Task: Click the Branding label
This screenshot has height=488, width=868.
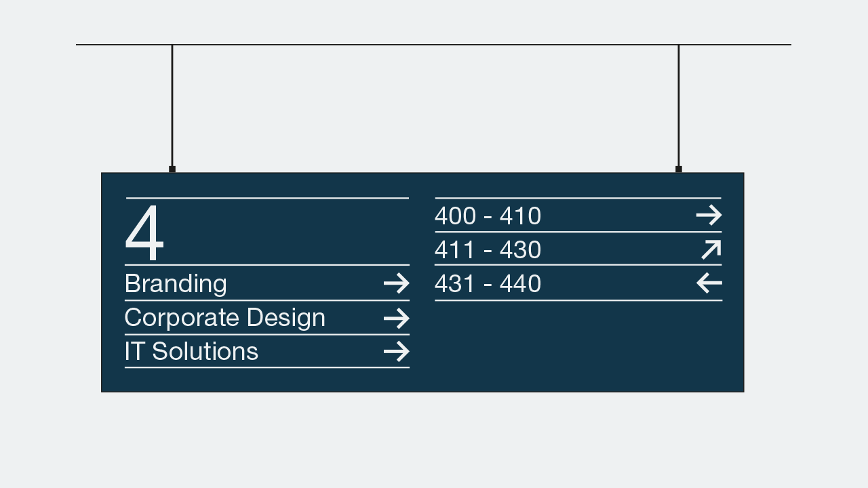Action: point(176,283)
